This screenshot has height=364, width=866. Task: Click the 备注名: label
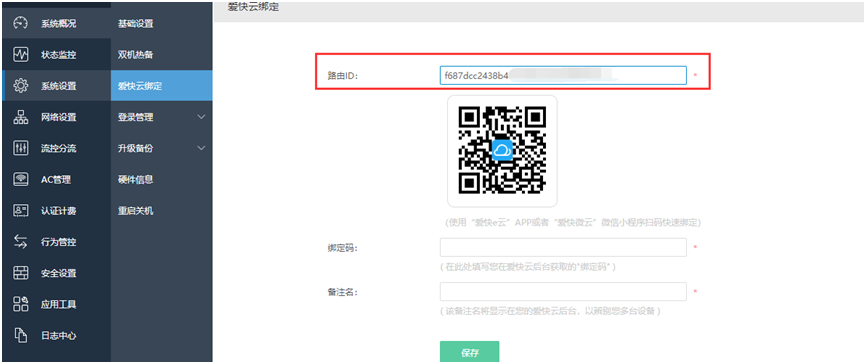pos(342,292)
